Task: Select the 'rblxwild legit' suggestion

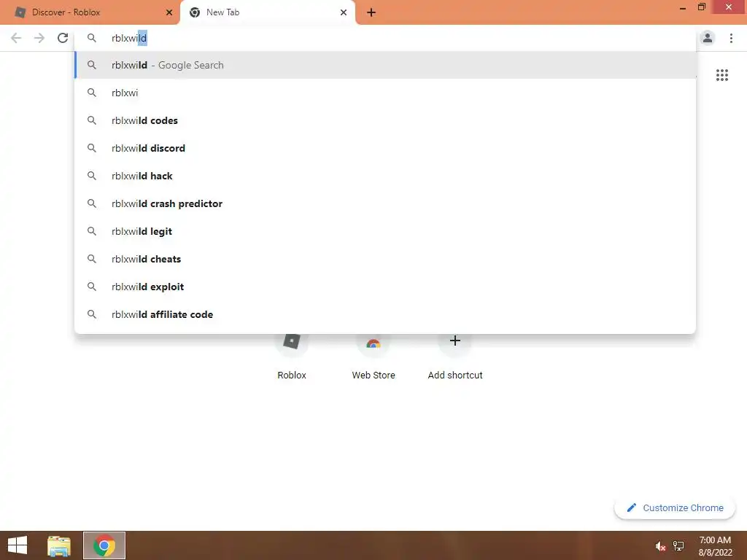Action: pyautogui.click(x=385, y=231)
